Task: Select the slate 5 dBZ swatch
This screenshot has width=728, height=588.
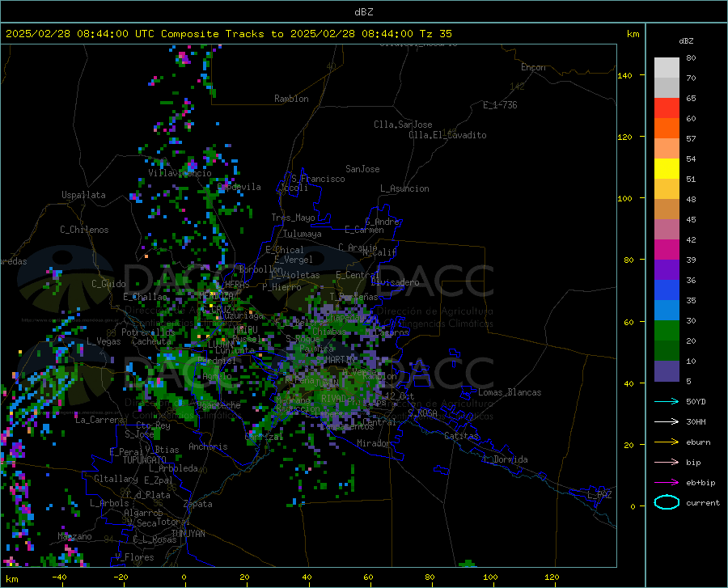Action: pos(667,371)
